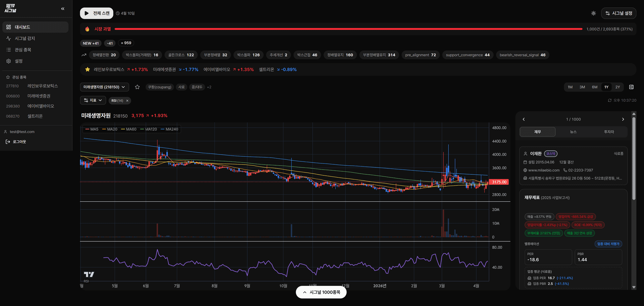Screen dimensions: 644x306
Task: Remove the RSI (14) indicator chip
Action: (x=127, y=101)
